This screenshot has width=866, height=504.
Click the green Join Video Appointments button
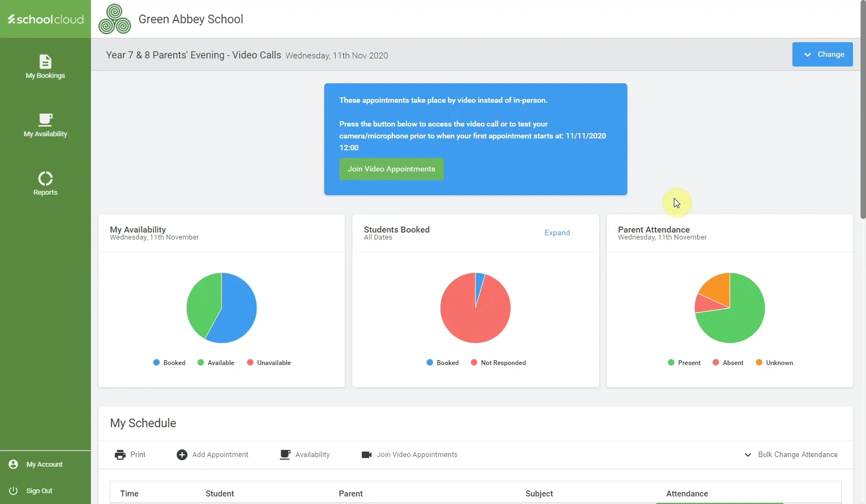(391, 169)
